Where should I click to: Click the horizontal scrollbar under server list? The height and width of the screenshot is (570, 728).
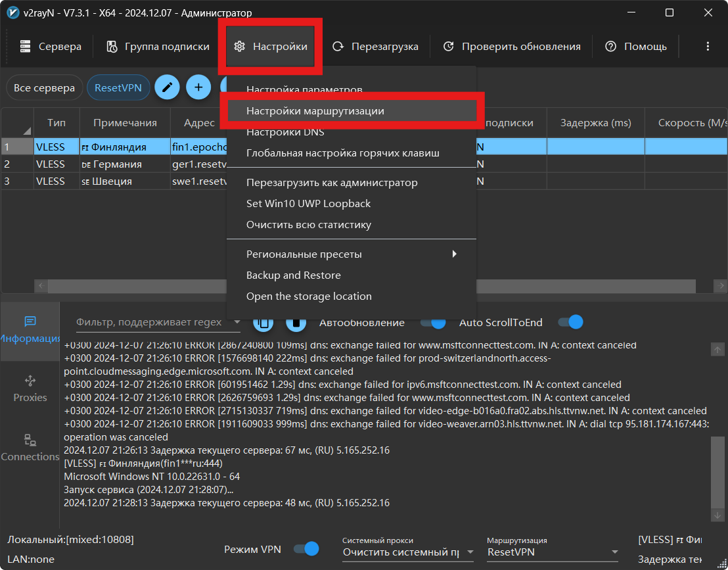tap(131, 286)
